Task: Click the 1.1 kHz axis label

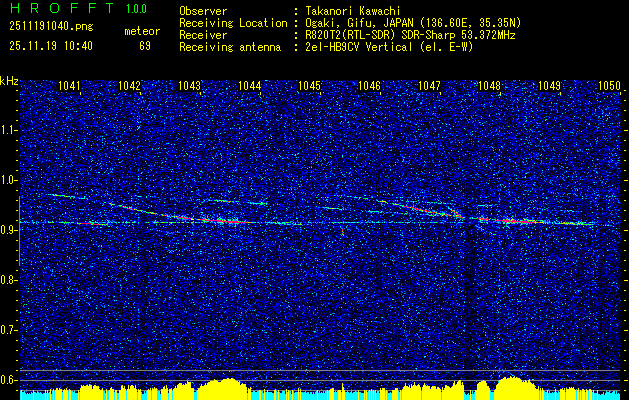Action: point(8,130)
